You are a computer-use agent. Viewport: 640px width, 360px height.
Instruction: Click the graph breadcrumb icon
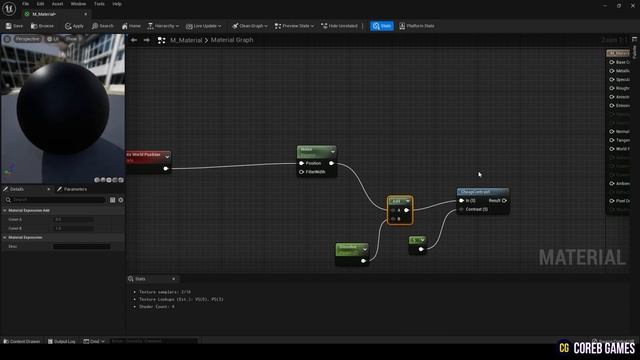click(x=162, y=40)
